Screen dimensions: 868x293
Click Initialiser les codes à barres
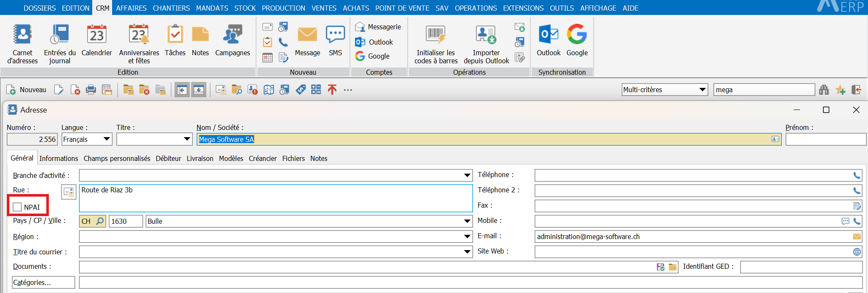[436, 44]
